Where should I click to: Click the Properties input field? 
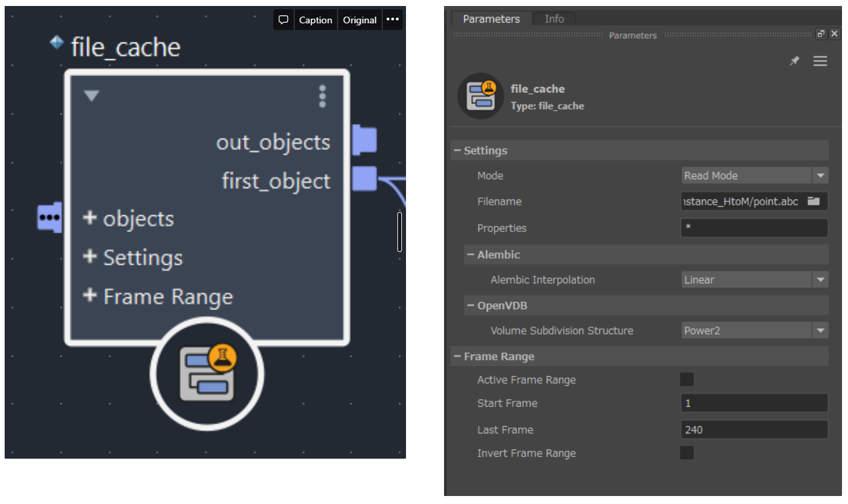click(755, 228)
